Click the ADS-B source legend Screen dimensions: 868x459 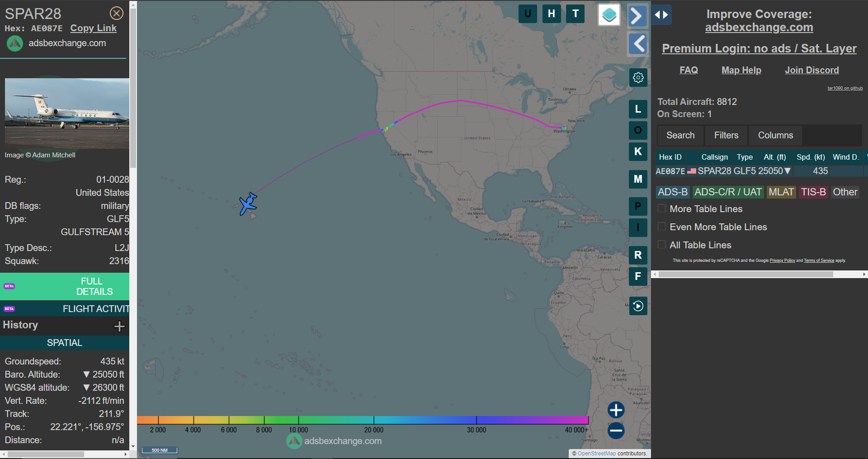673,192
